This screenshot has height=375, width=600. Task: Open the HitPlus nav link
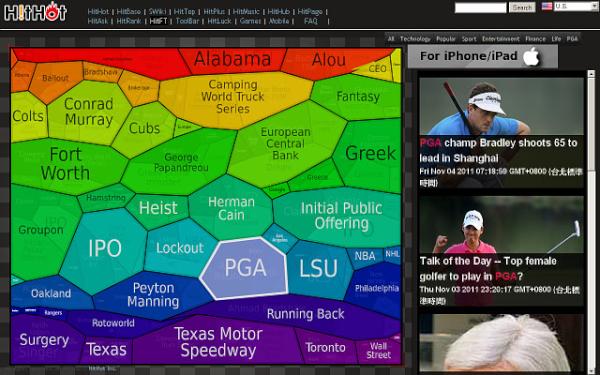[214, 12]
